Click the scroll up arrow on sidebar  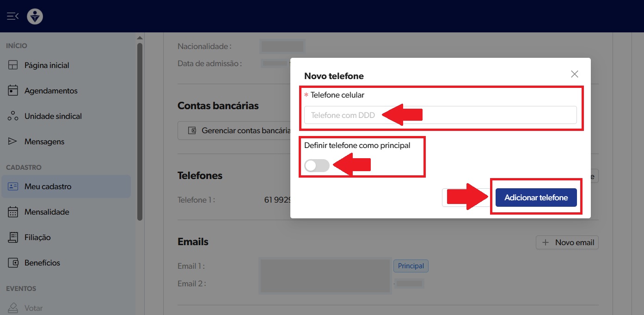[x=140, y=38]
